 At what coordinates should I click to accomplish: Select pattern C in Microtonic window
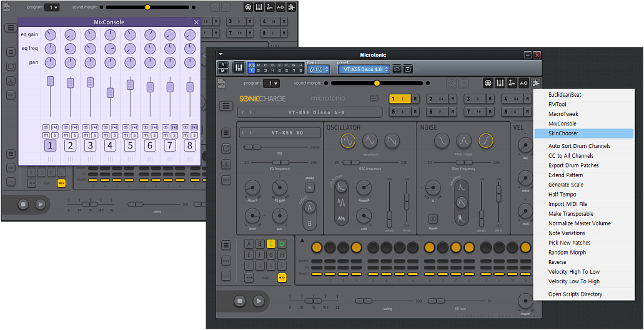point(270,244)
